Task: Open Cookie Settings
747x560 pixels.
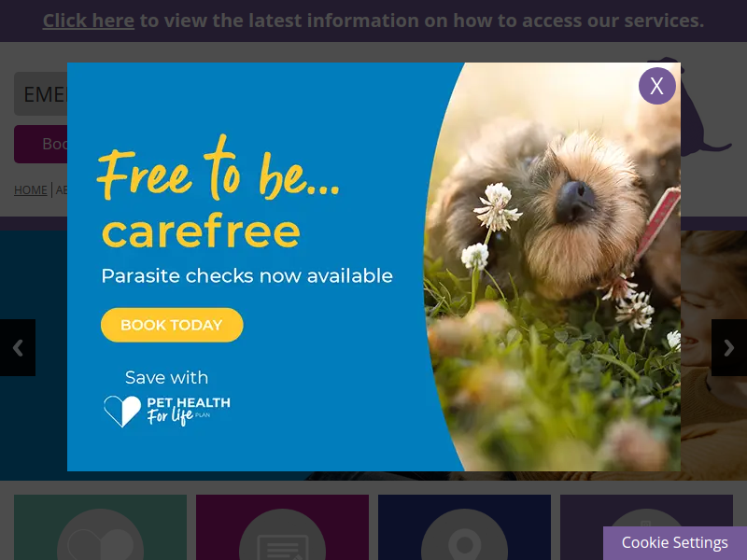Action: click(674, 543)
